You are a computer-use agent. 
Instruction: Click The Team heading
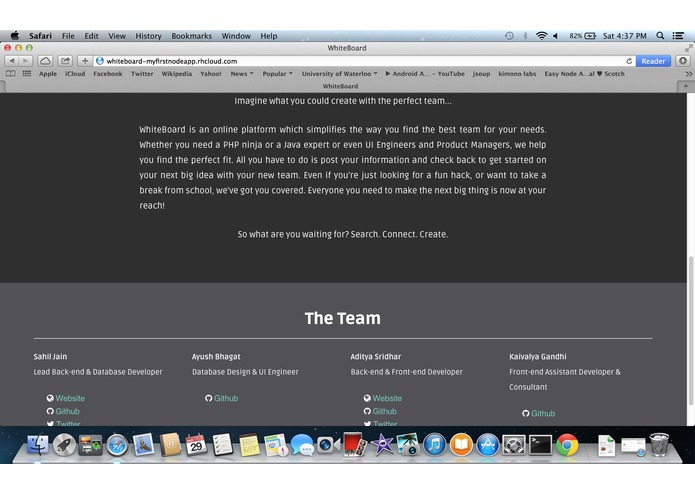[343, 318]
